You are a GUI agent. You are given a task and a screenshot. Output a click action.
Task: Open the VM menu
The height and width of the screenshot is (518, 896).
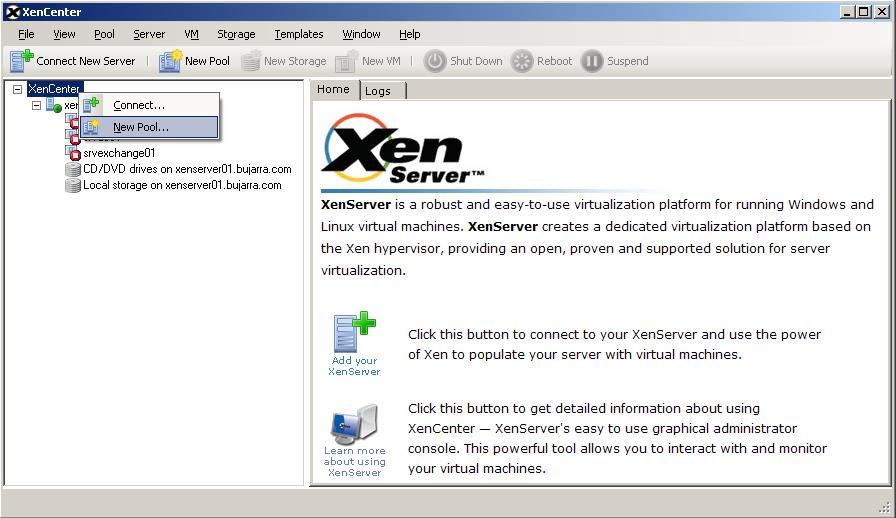191,34
